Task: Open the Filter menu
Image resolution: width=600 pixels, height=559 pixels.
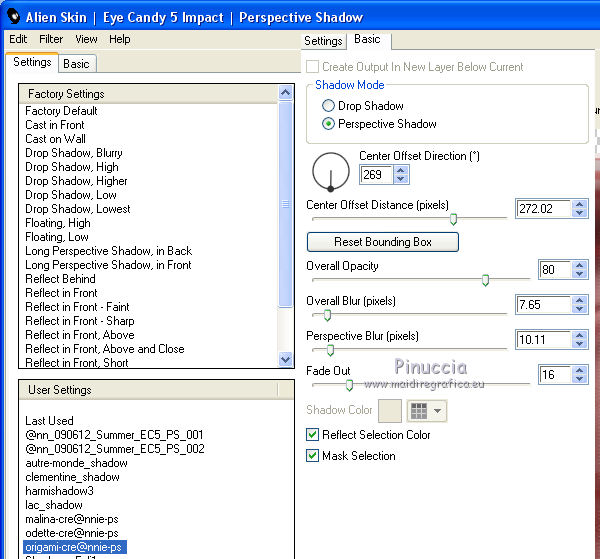Action: point(51,39)
